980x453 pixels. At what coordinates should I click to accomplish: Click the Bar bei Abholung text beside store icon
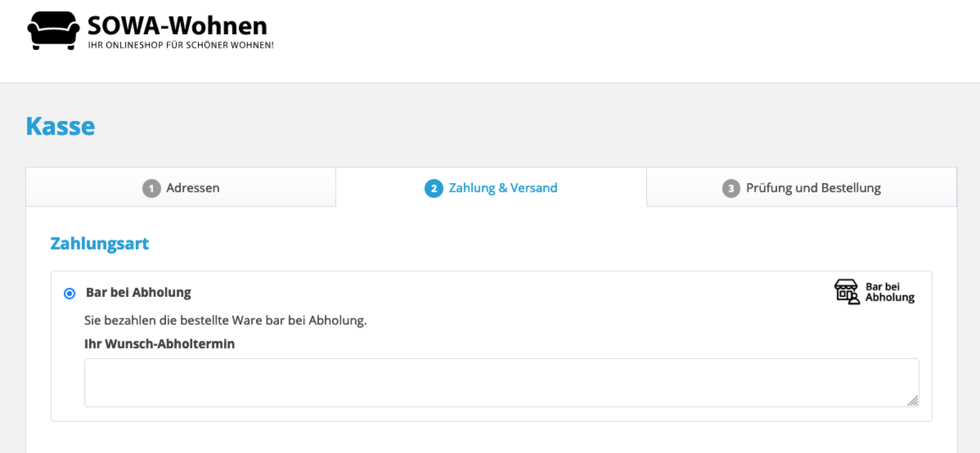click(x=889, y=292)
